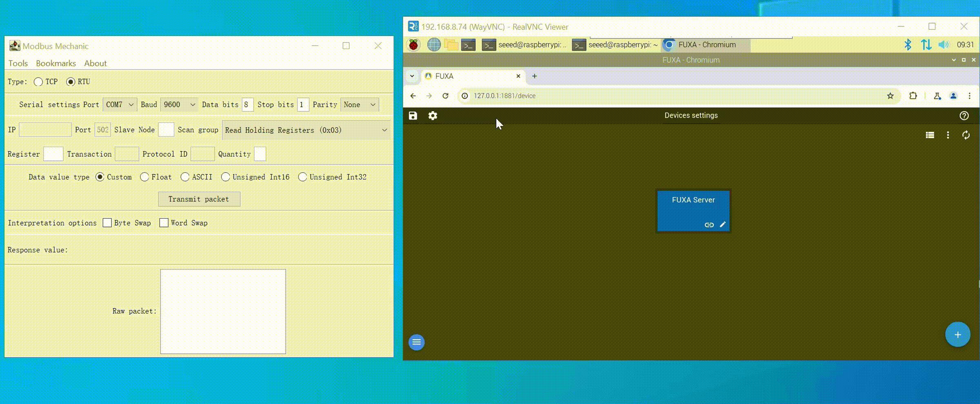Open the Chromium profile avatar icon
This screenshot has width=980, height=404.
953,96
